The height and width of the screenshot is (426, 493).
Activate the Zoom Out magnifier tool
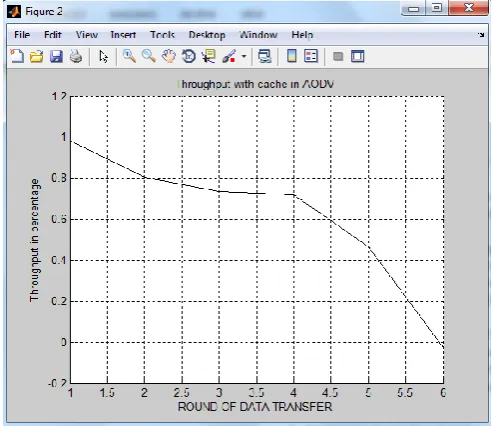(x=149, y=56)
